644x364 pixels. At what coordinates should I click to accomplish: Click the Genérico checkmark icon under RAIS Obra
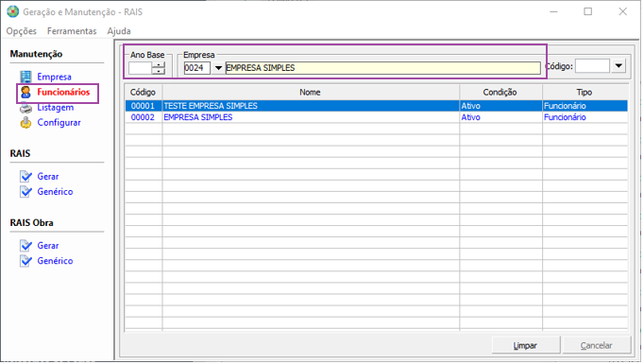pyautogui.click(x=25, y=261)
